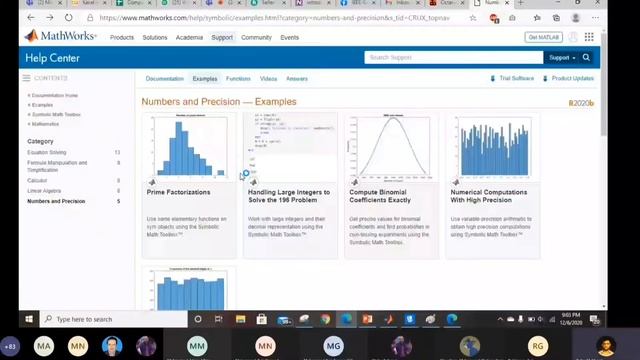The image size is (640, 360).
Task: Open the Support menu in the top navigation
Action: click(x=222, y=37)
